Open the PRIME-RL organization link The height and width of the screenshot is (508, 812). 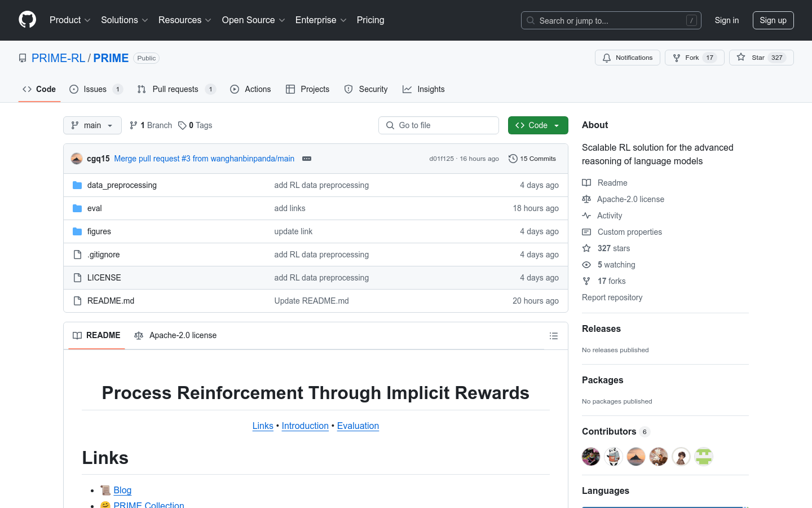(59, 58)
